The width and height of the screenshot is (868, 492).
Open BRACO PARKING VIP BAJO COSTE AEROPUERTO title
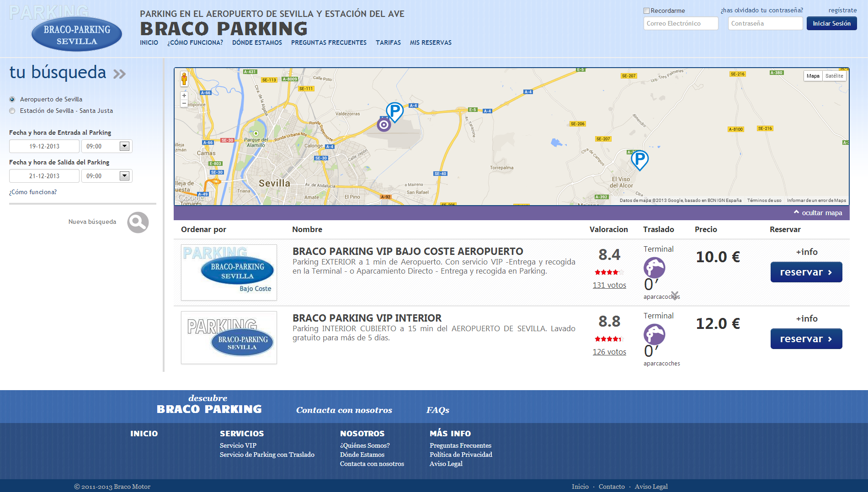408,251
